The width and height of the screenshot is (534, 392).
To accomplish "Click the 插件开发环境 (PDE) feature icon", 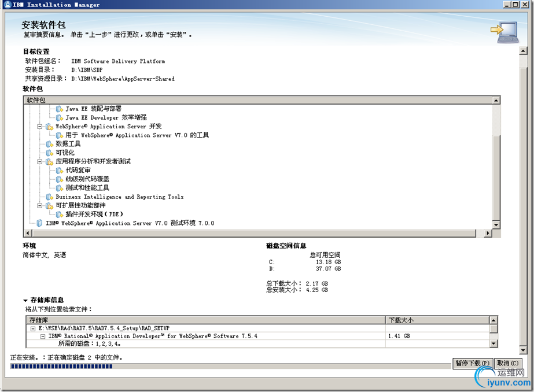I will (x=59, y=215).
